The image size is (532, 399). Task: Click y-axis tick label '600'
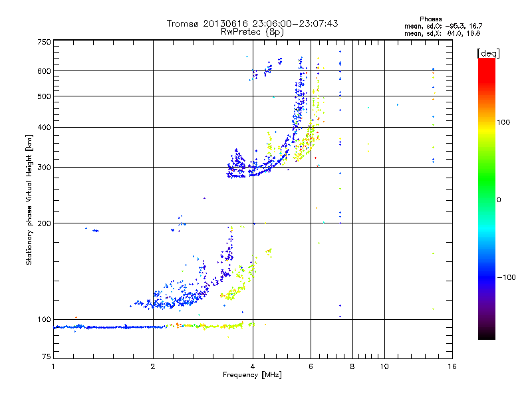click(x=44, y=71)
